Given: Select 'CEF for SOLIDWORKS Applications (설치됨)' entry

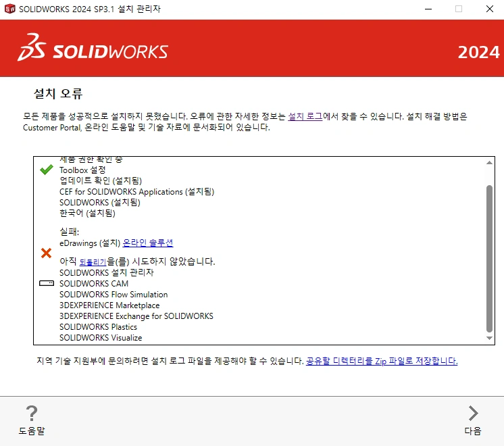Looking at the screenshot, I should coord(137,192).
